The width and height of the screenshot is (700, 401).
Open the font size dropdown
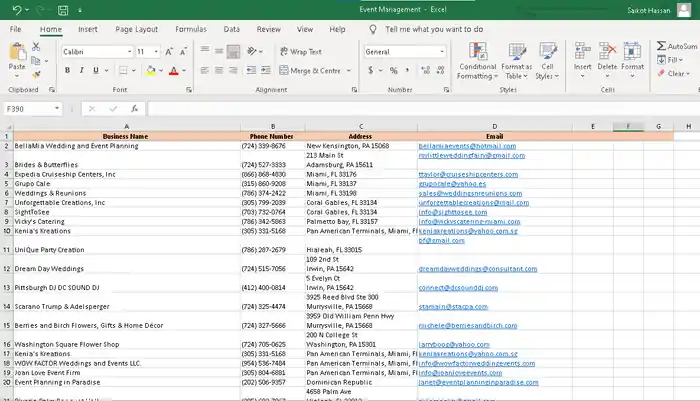coord(156,52)
